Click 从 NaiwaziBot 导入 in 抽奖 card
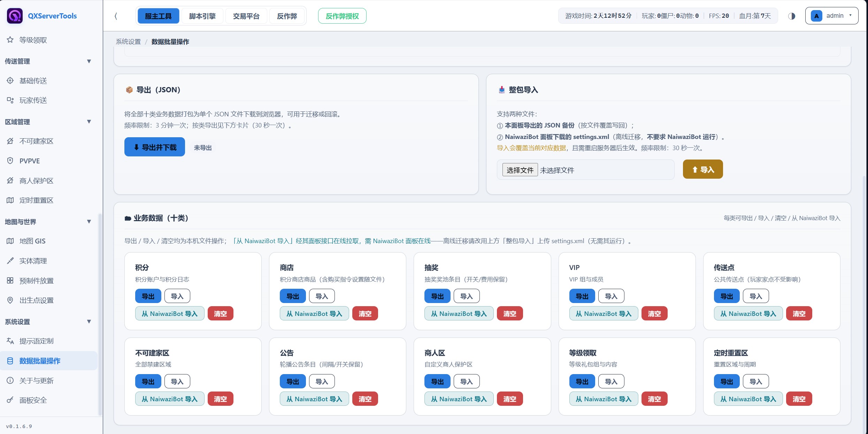The width and height of the screenshot is (868, 434). (459, 313)
